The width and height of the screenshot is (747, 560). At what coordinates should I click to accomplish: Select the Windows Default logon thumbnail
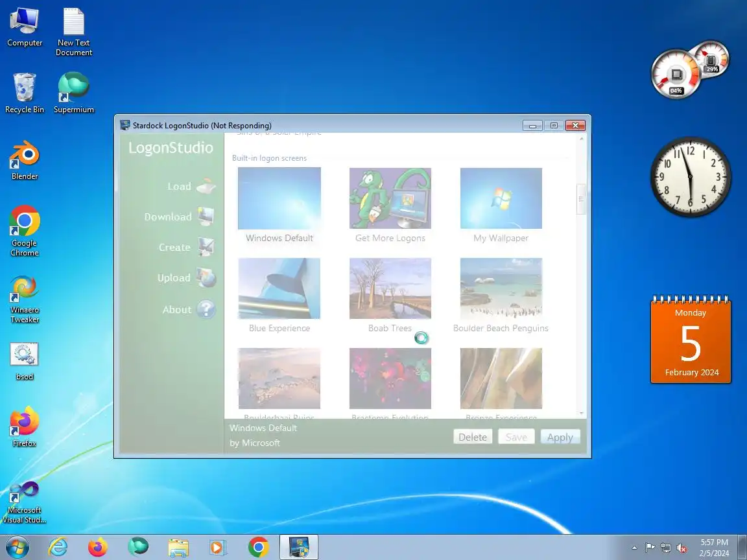pyautogui.click(x=279, y=198)
